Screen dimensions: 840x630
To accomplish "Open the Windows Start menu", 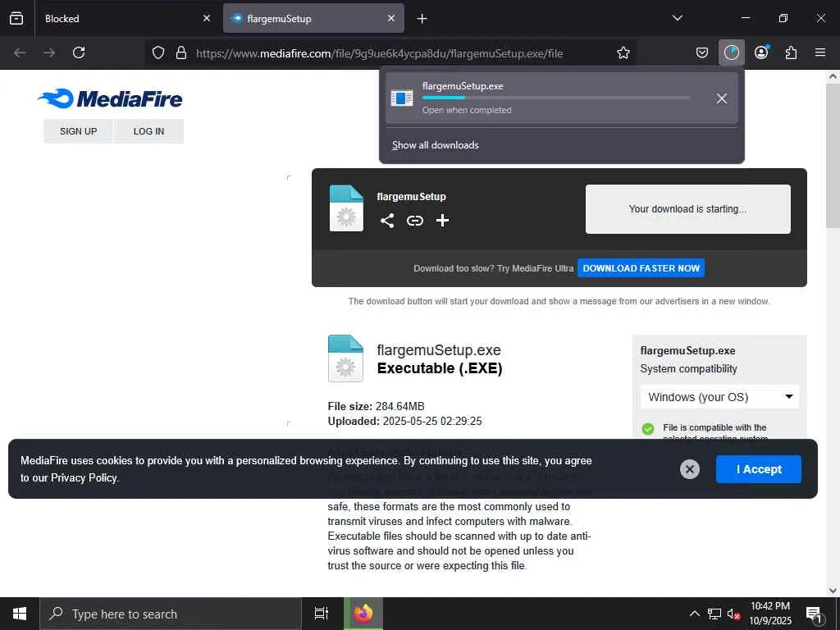I will click(x=20, y=614).
